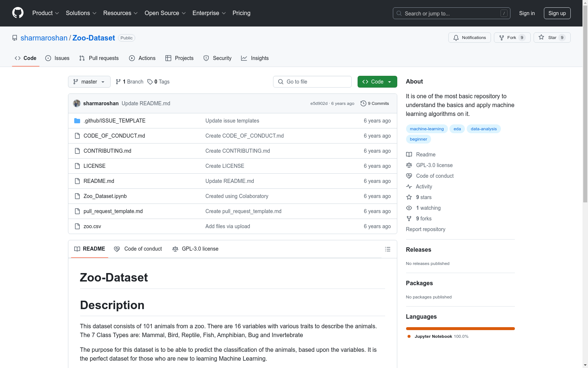Click the Notifications bell button
The image size is (588, 368).
click(469, 38)
